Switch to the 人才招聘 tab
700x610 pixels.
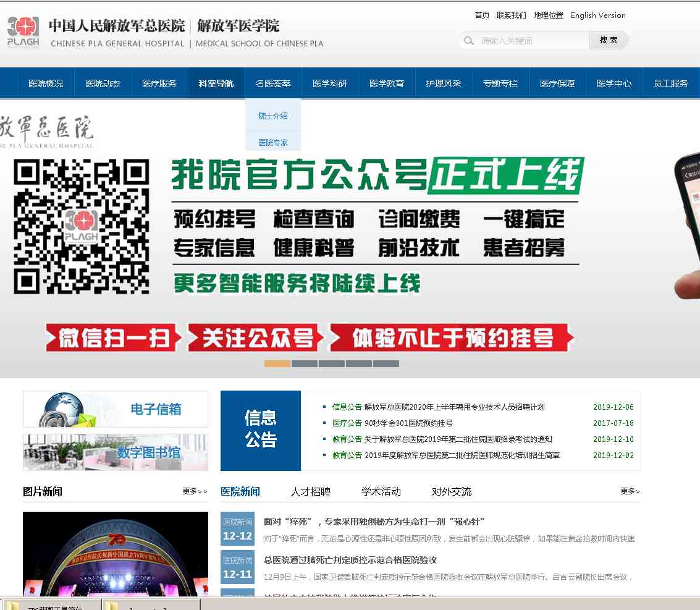tap(310, 492)
